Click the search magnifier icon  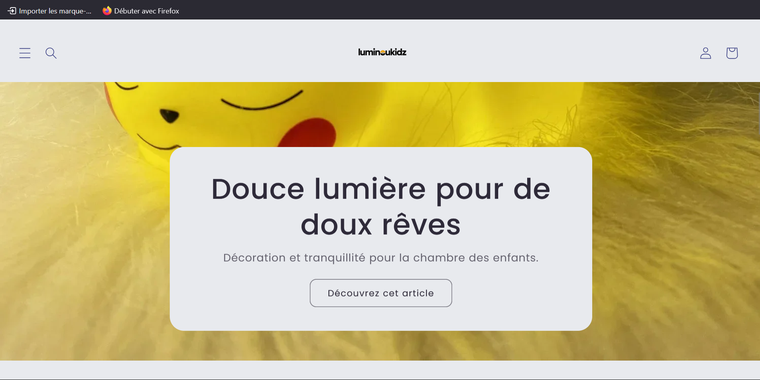(51, 53)
